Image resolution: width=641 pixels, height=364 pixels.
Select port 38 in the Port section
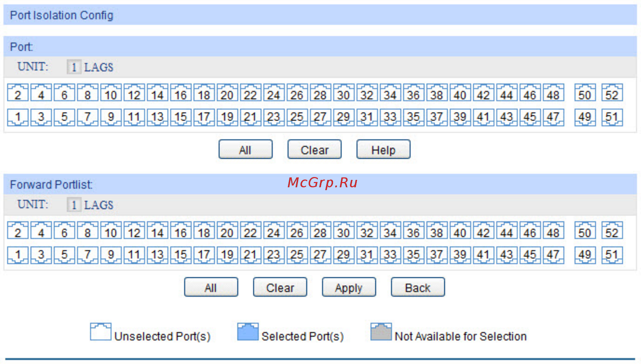click(437, 93)
